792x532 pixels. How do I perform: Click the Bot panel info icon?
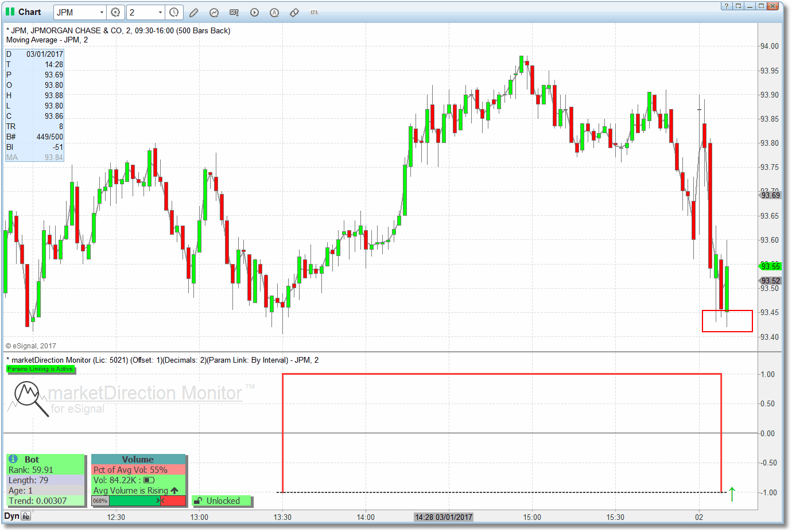pyautogui.click(x=13, y=459)
